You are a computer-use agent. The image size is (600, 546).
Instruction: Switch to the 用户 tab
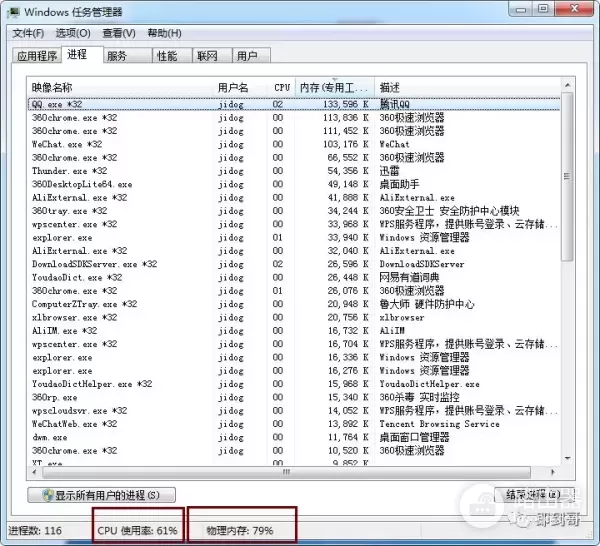251,56
